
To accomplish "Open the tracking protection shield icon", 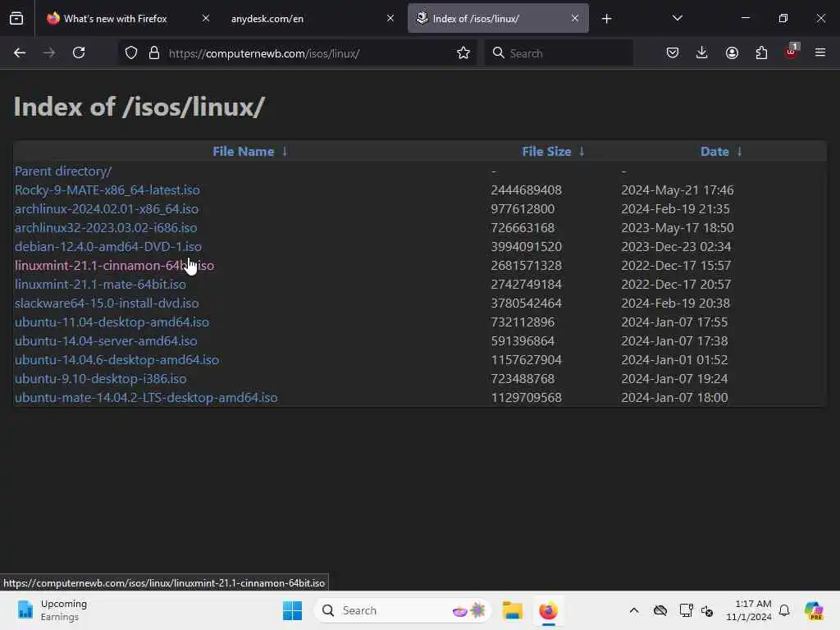I will 131,52.
